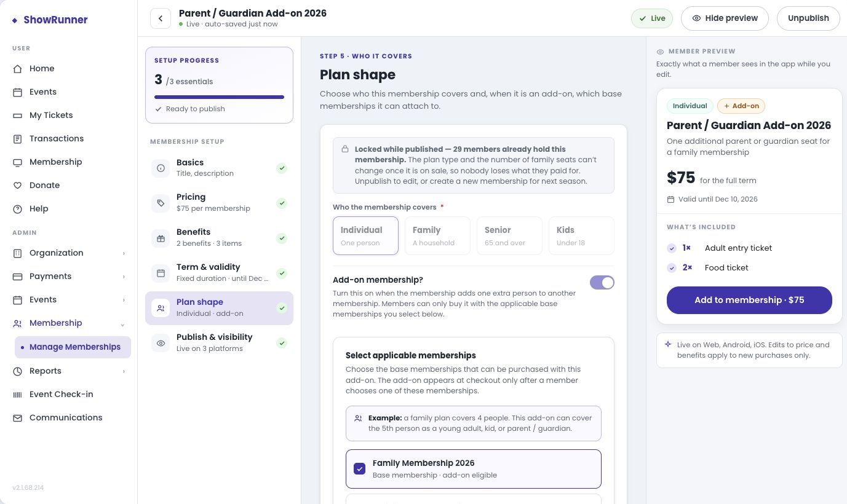This screenshot has width=847, height=504.
Task: Click the Term & validity calendar icon
Action: point(161,273)
